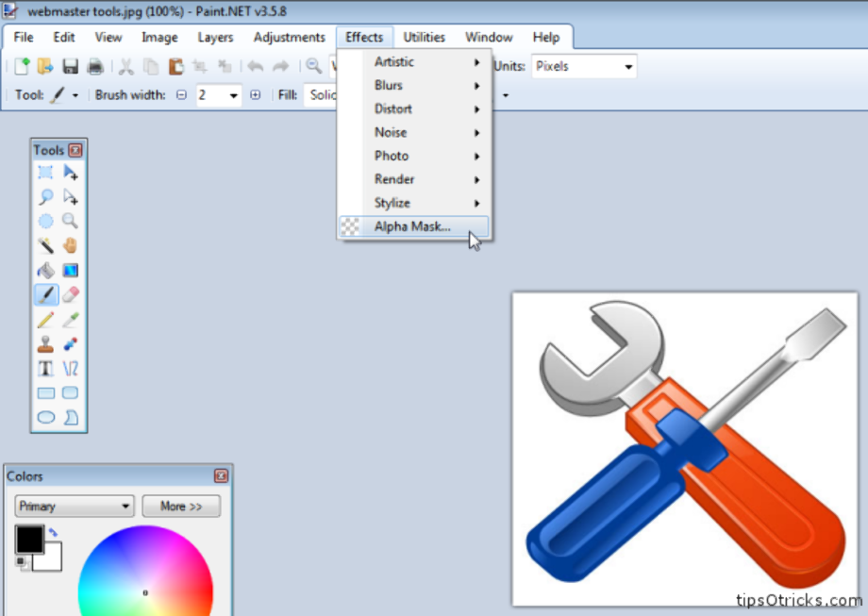Screen dimensions: 868x616
Task: Select the Text tool
Action: click(x=45, y=368)
